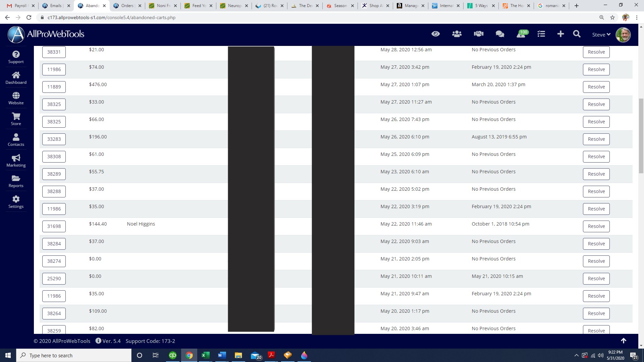The width and height of the screenshot is (644, 362).
Task: Open Store in the sidebar
Action: [x=16, y=119]
